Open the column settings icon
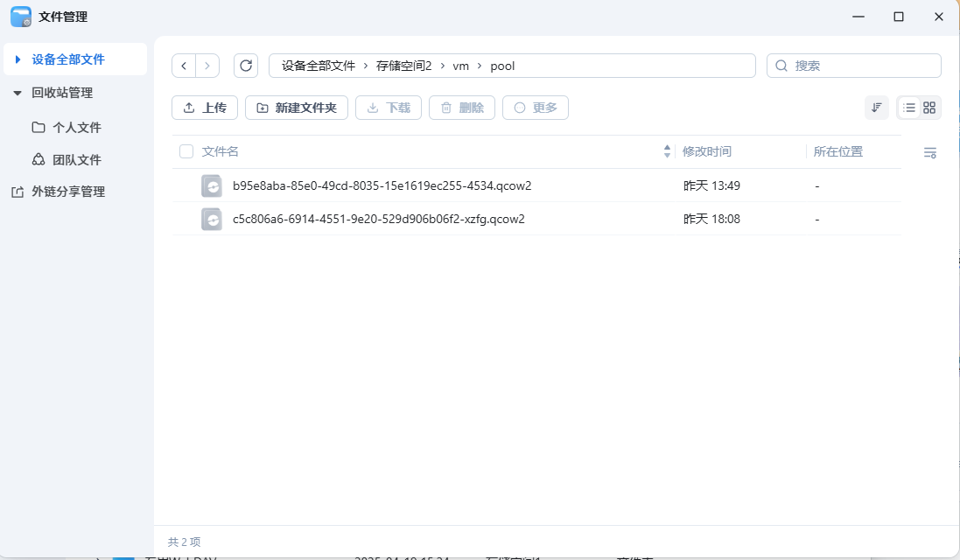The image size is (960, 560). [x=930, y=152]
